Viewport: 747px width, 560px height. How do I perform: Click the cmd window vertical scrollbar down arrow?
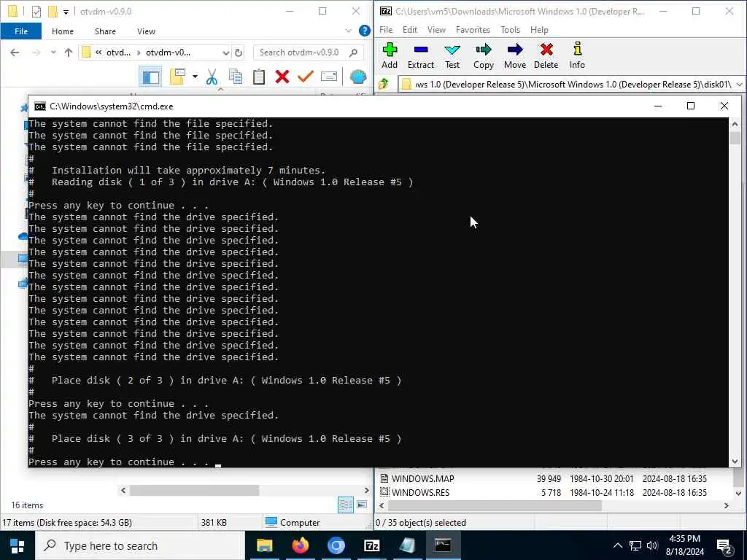[735, 462]
